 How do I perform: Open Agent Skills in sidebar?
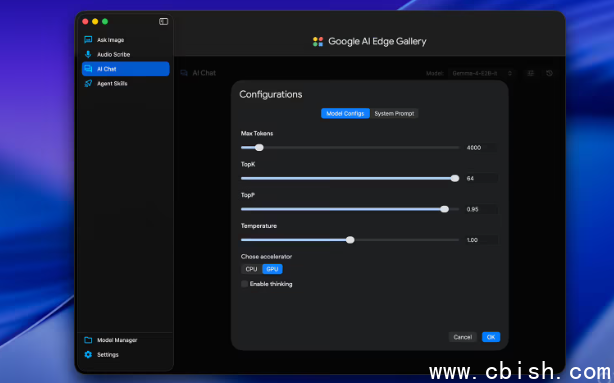[x=125, y=83]
